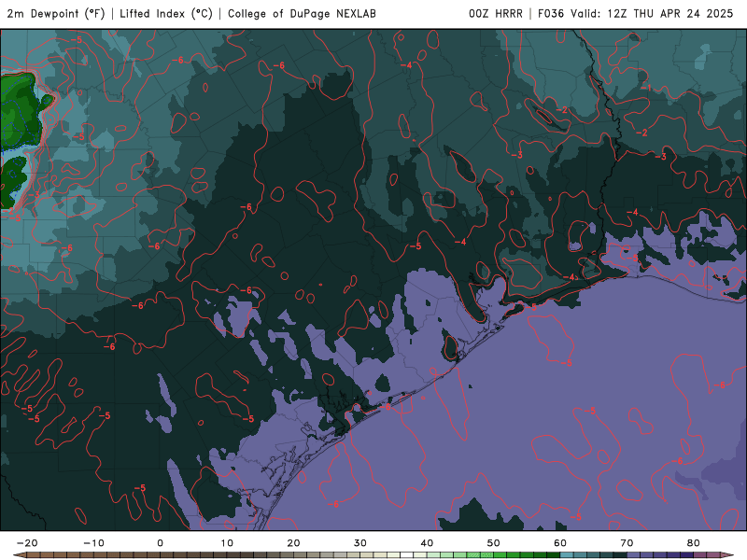747x560 pixels.
Task: Click the "2m Dewpoint (°F)" title text
Action: click(x=56, y=14)
